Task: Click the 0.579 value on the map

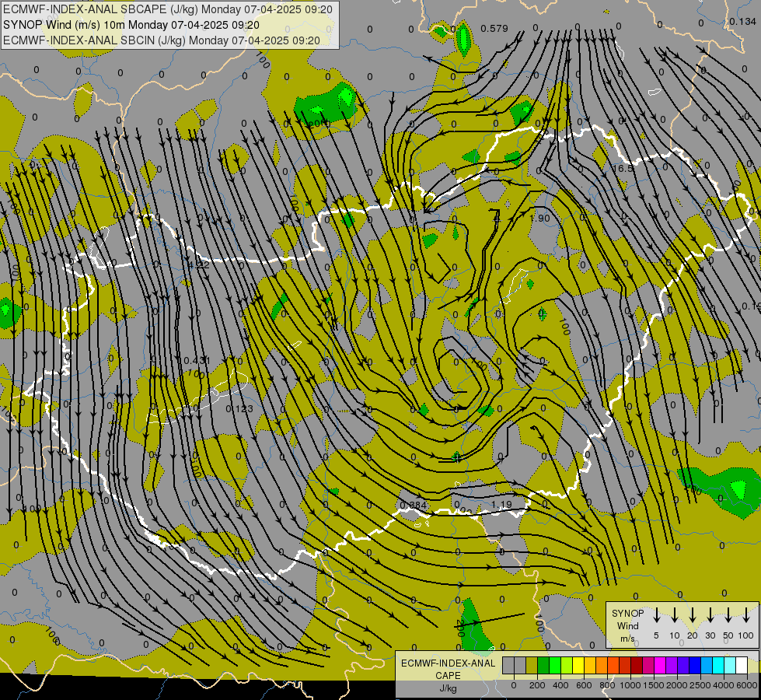Action: coord(494,29)
